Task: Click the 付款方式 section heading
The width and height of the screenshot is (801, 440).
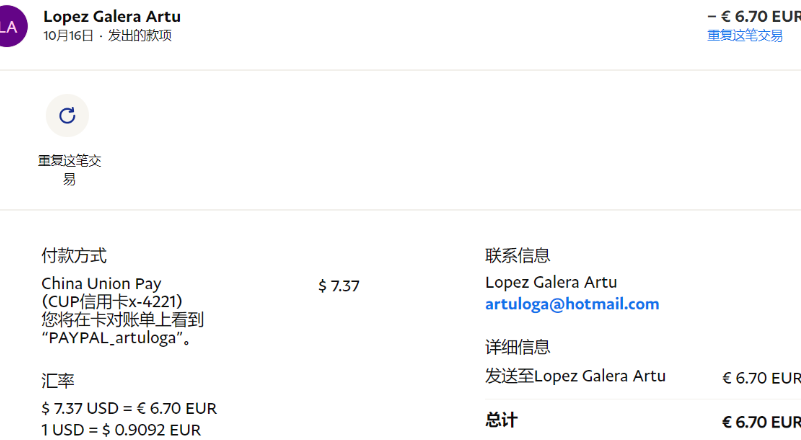Action: [74, 256]
